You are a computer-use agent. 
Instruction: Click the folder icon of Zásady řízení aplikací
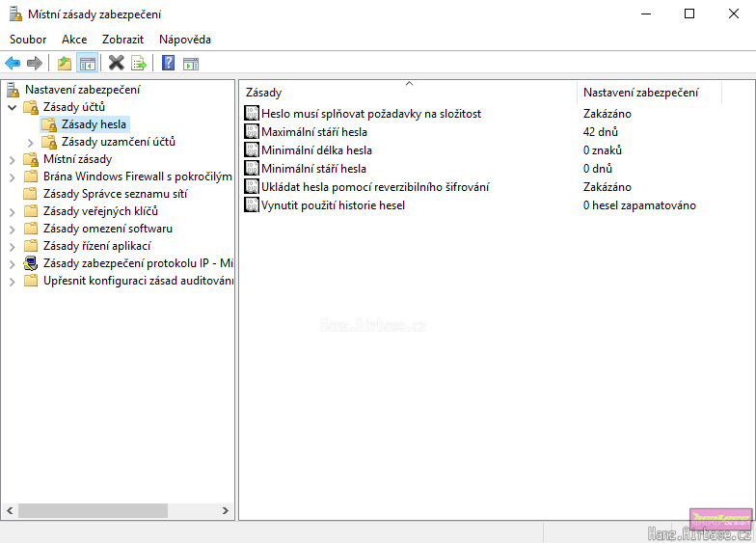pyautogui.click(x=31, y=245)
